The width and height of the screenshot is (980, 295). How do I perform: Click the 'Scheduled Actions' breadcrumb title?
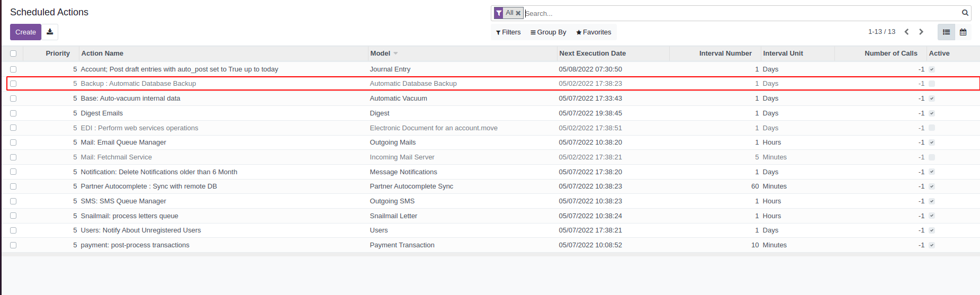click(x=49, y=12)
